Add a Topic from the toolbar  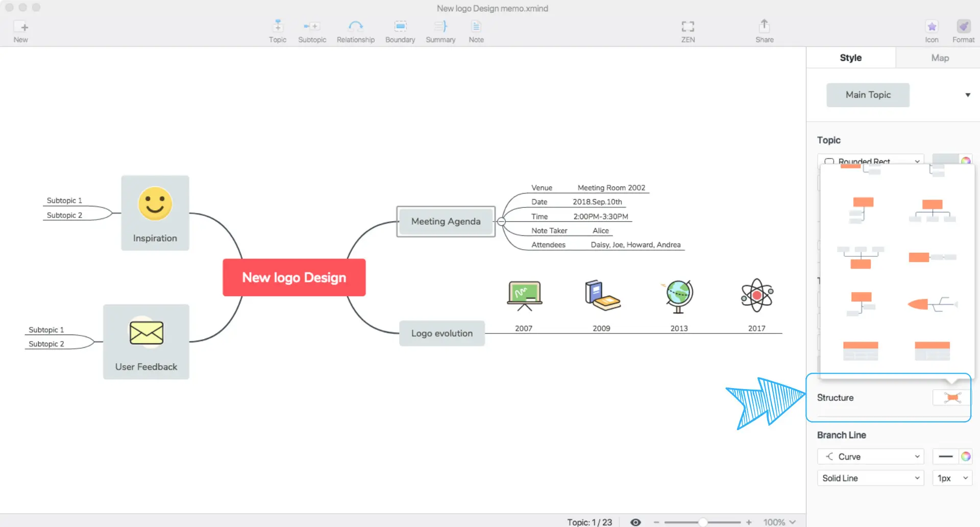tap(278, 32)
